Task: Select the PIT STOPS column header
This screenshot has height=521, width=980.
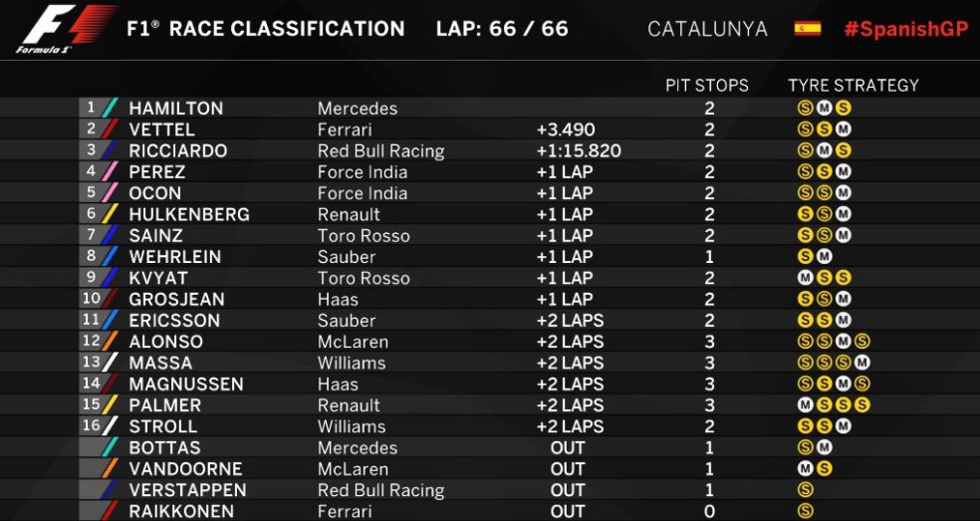Action: coord(706,86)
